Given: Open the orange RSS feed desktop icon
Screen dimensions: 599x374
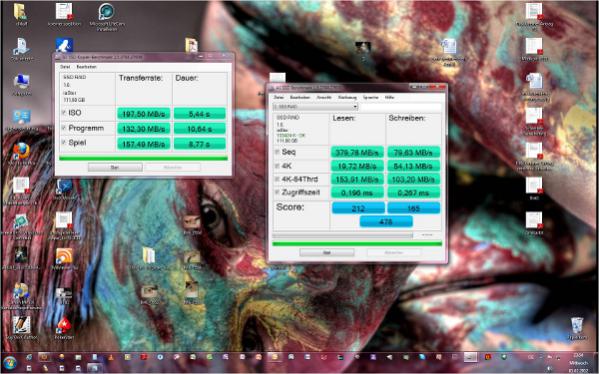Looking at the screenshot, I should (x=64, y=256).
